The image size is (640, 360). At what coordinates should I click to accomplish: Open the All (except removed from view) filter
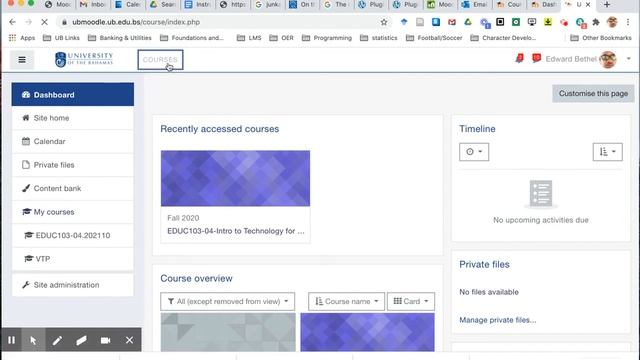(x=227, y=301)
